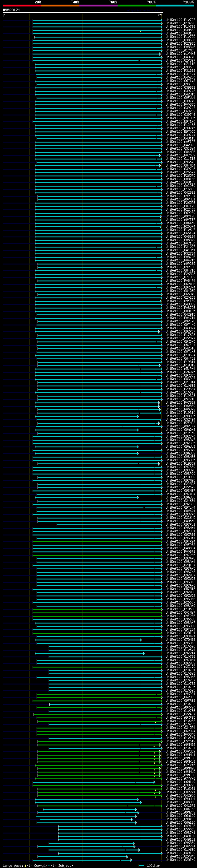
Task: Select hit label UniRef100_Q42900
Action: tap(180, 796)
